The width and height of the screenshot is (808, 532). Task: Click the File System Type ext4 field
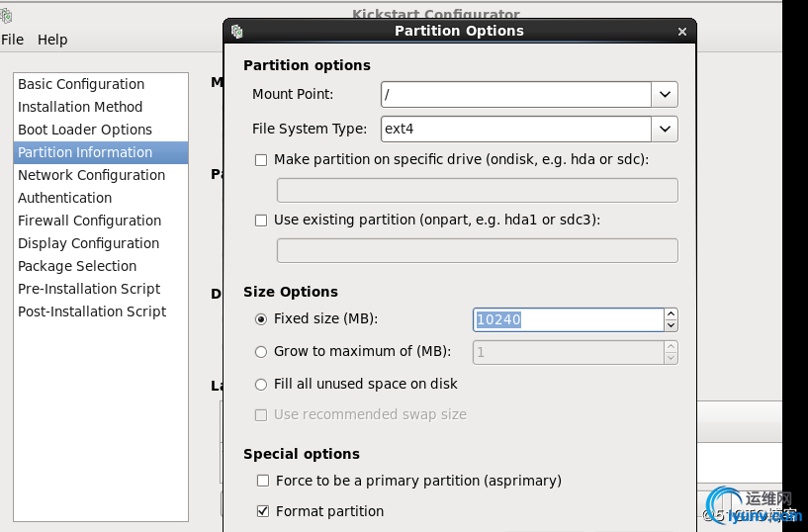pyautogui.click(x=516, y=129)
